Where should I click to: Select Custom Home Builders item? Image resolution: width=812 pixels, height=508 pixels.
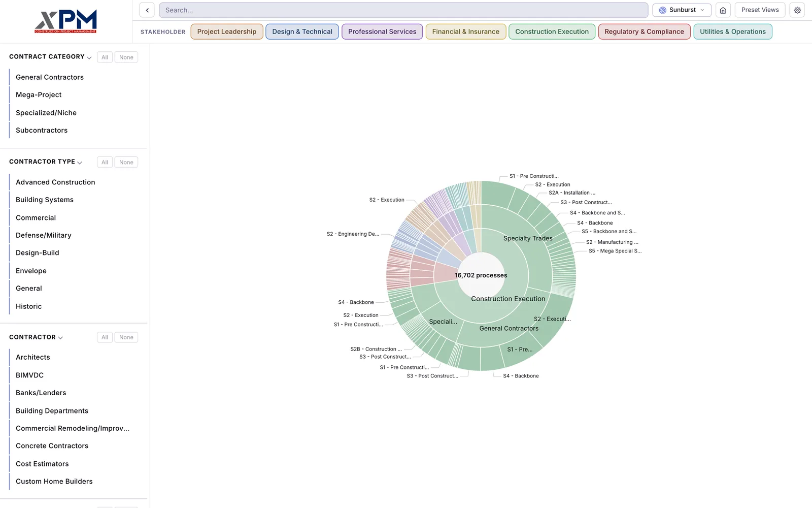pos(54,482)
